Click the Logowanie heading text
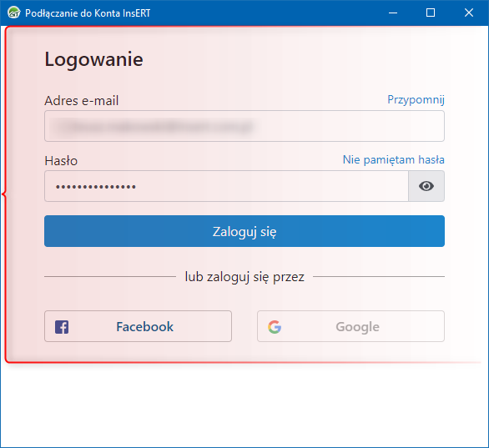This screenshot has height=448, width=489. 93,59
